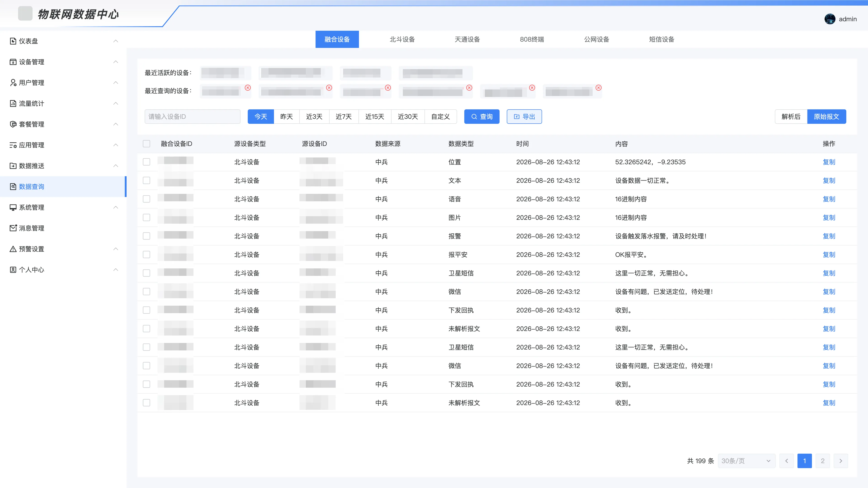868x488 pixels.
Task: Open the 30条/页 page size dropdown
Action: pyautogui.click(x=746, y=461)
